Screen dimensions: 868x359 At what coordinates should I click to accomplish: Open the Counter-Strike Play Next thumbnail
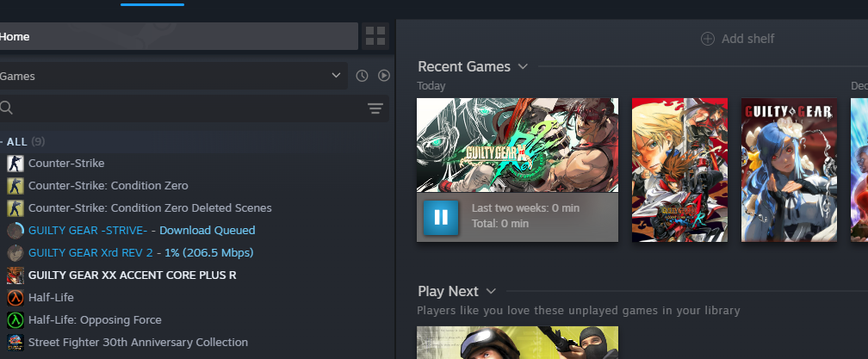518,343
